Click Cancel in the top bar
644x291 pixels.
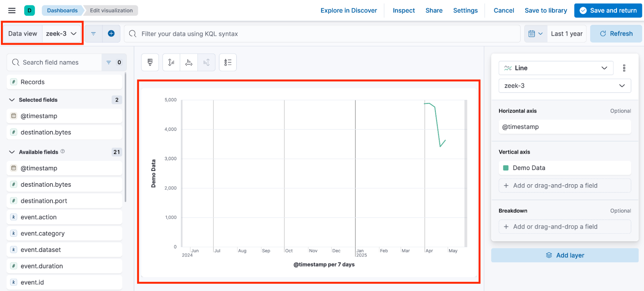(x=504, y=11)
